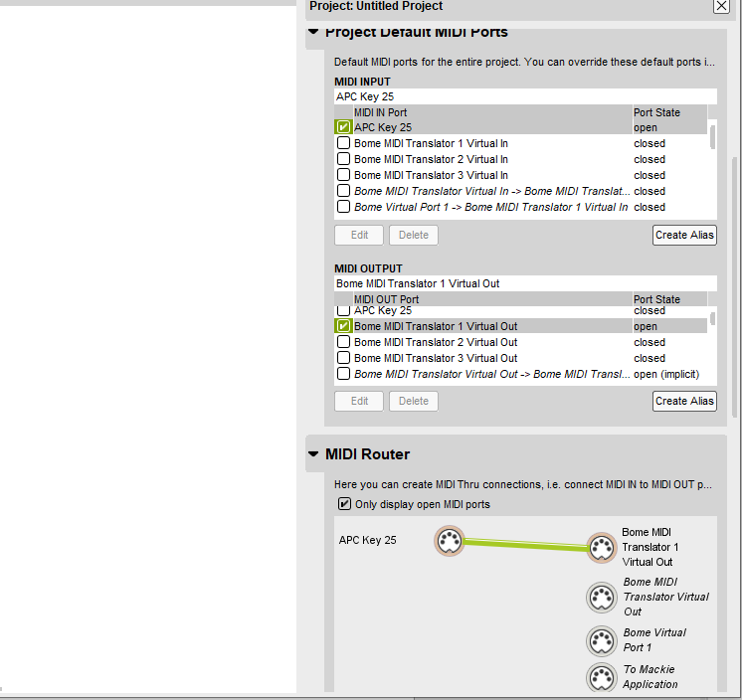Check Bome Virtual Port 1 alias input
Image resolution: width=742 pixels, height=700 pixels.
coord(343,207)
